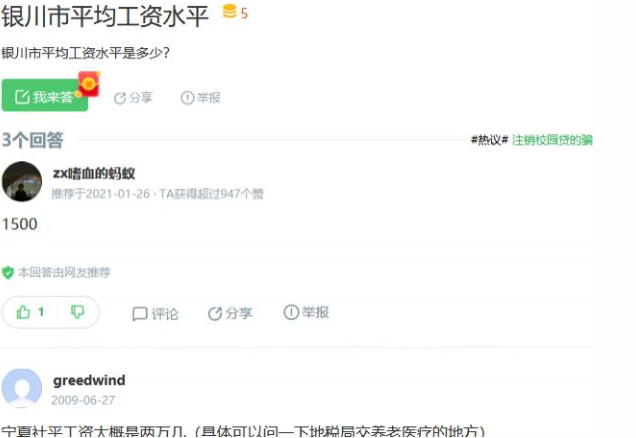The width and height of the screenshot is (636, 438).
Task: Share the question via top 分享 icon
Action: tap(133, 98)
